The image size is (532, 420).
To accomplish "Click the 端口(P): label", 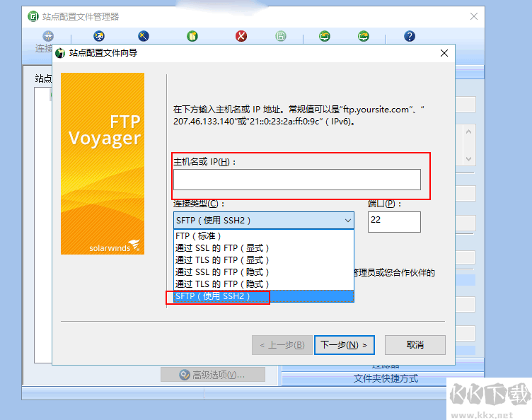I will pos(384,204).
